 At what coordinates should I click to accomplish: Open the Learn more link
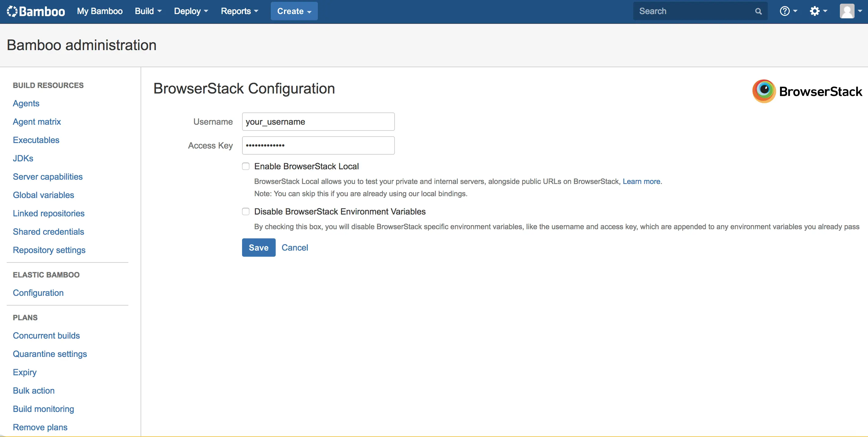click(641, 181)
